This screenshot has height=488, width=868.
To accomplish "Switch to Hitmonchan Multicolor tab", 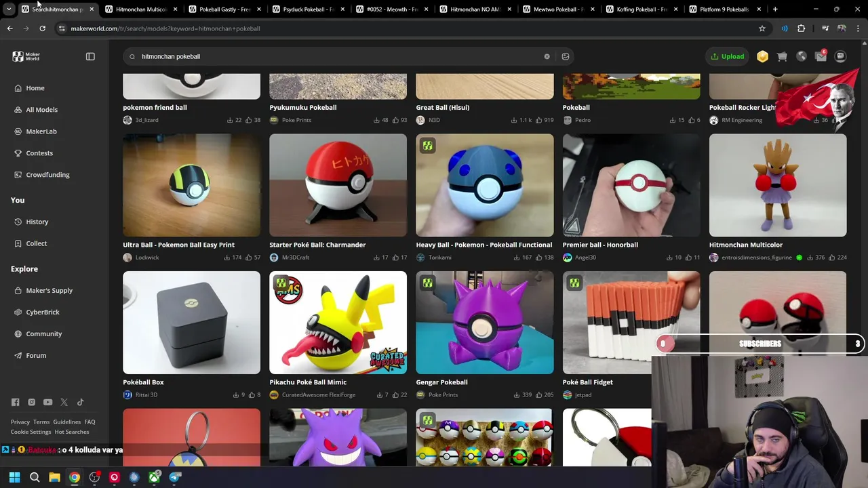I will click(141, 9).
